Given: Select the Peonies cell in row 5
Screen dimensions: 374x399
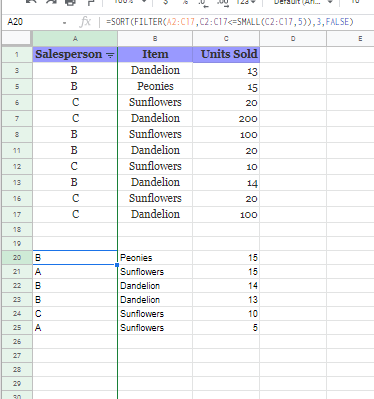Looking at the screenshot, I should coord(155,86).
